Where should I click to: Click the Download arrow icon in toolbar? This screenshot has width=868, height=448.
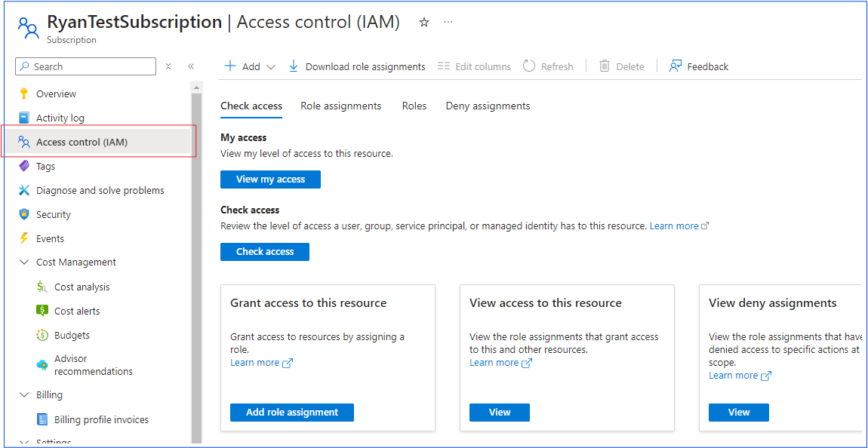tap(294, 66)
